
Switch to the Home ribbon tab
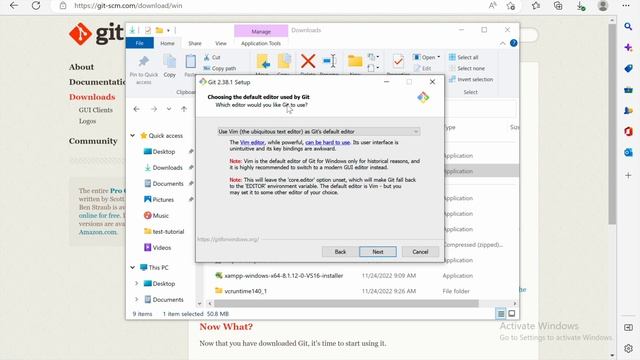[167, 43]
